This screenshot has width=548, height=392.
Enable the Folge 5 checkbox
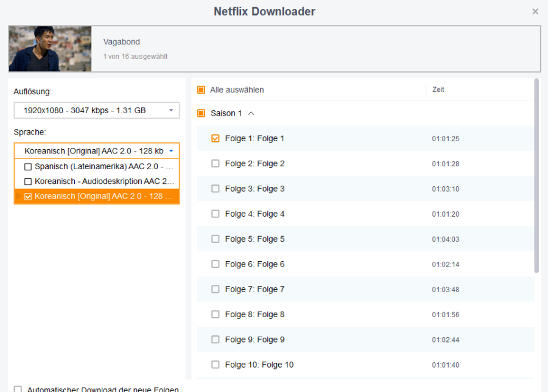pyautogui.click(x=215, y=239)
